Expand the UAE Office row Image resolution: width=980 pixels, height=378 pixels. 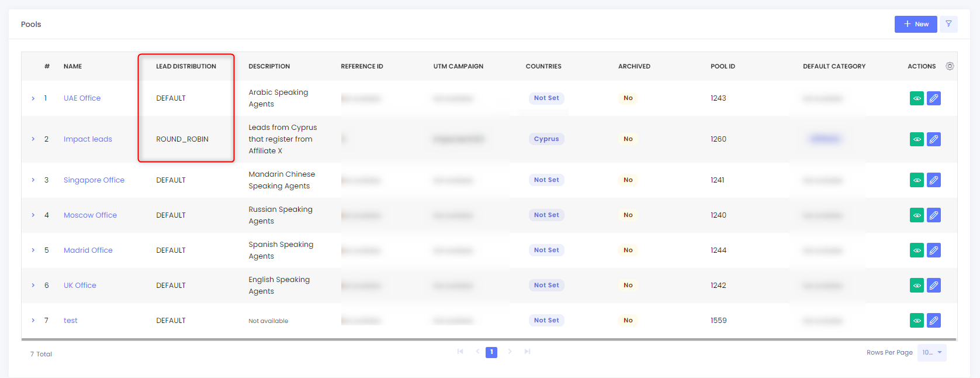tap(33, 98)
